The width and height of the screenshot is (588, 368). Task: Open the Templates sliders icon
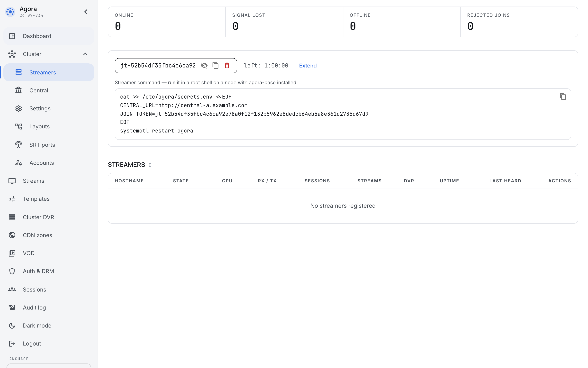12,199
